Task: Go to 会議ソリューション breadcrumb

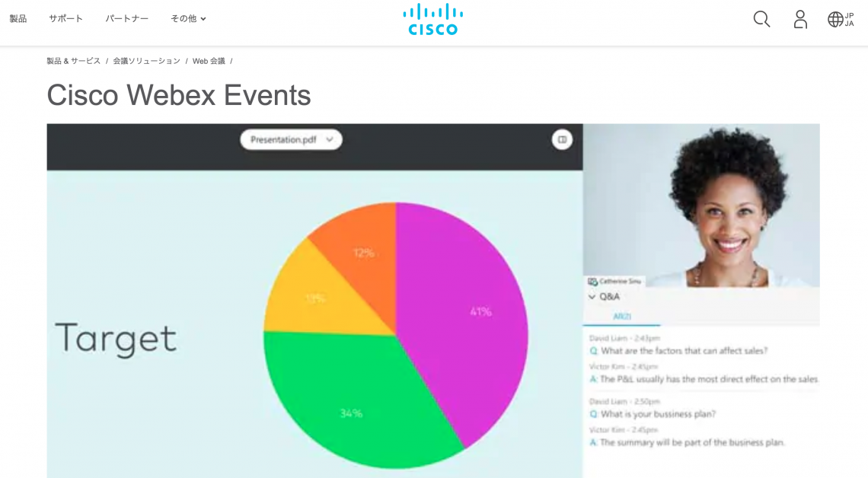Action: (x=147, y=61)
